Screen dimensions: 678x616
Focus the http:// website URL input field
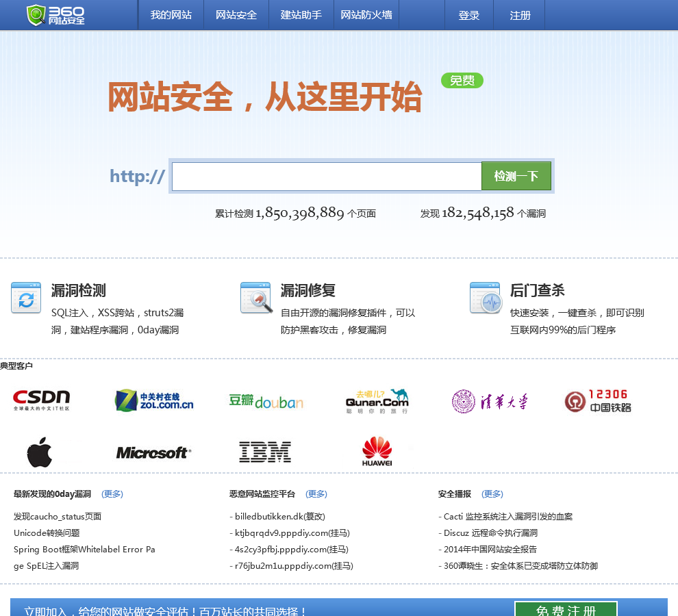(x=327, y=177)
